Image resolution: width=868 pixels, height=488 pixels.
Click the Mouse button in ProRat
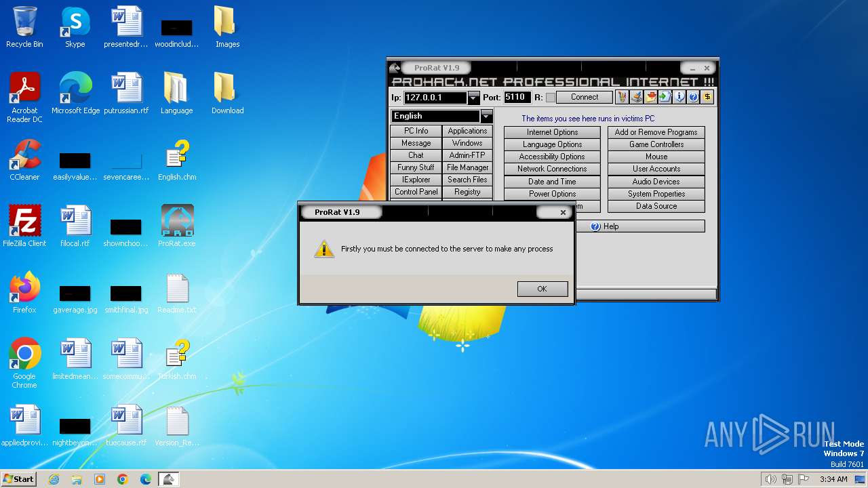pyautogui.click(x=656, y=157)
